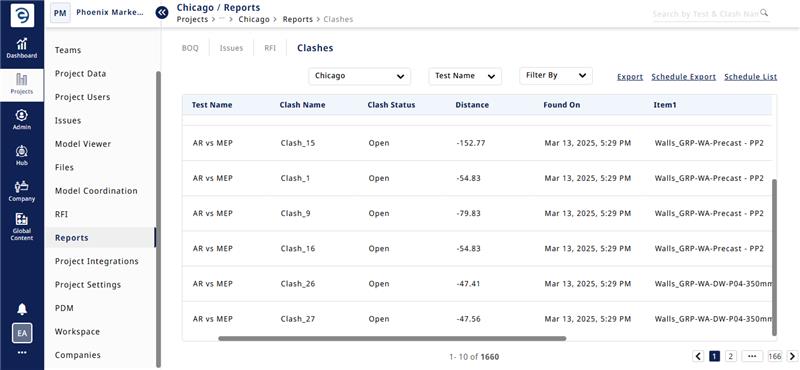Open the EA user avatar

click(22, 333)
